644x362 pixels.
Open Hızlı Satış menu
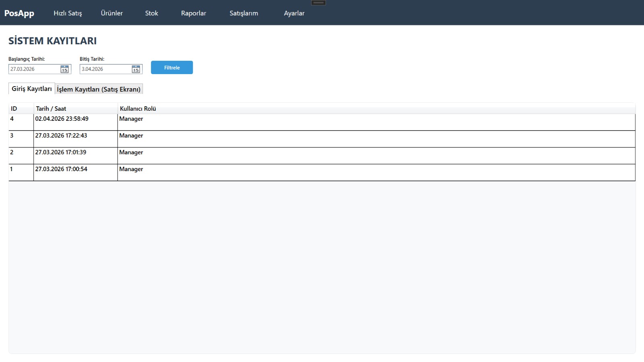click(x=68, y=13)
